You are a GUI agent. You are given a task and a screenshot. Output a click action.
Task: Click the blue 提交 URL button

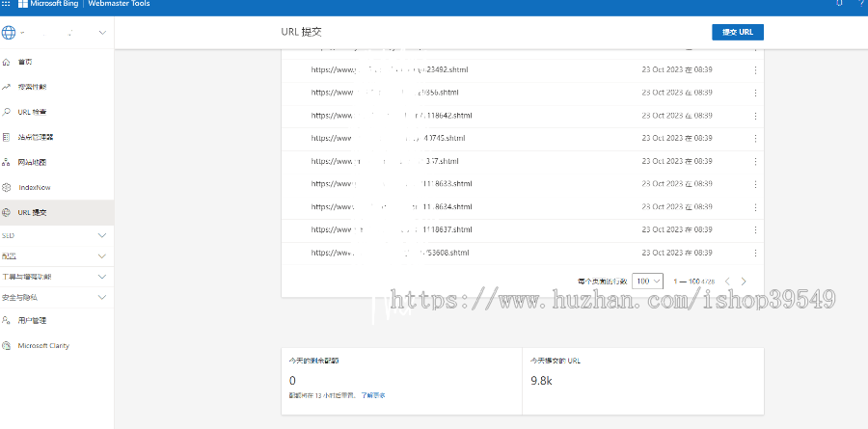point(738,32)
